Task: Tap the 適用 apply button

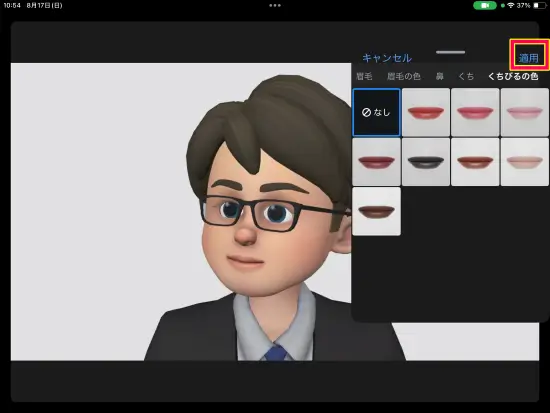Action: pyautogui.click(x=529, y=58)
